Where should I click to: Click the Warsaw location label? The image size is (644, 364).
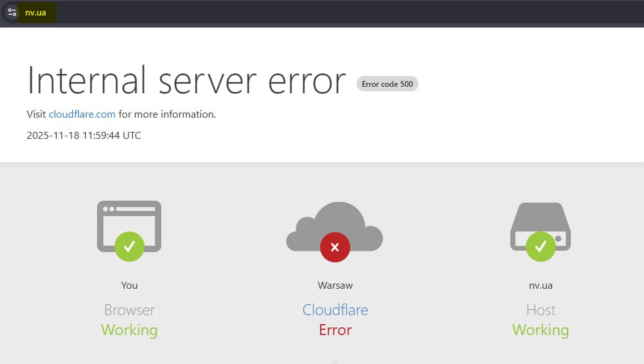point(335,285)
